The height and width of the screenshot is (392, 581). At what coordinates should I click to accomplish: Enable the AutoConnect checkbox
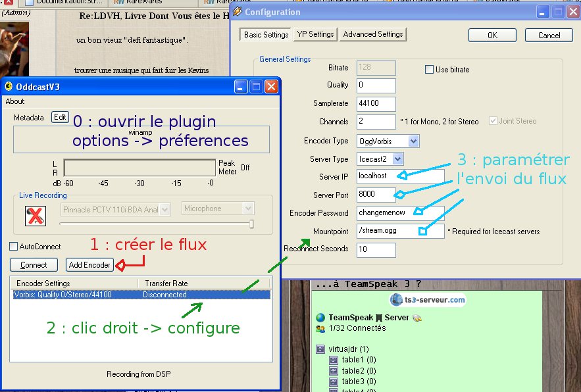[x=14, y=247]
